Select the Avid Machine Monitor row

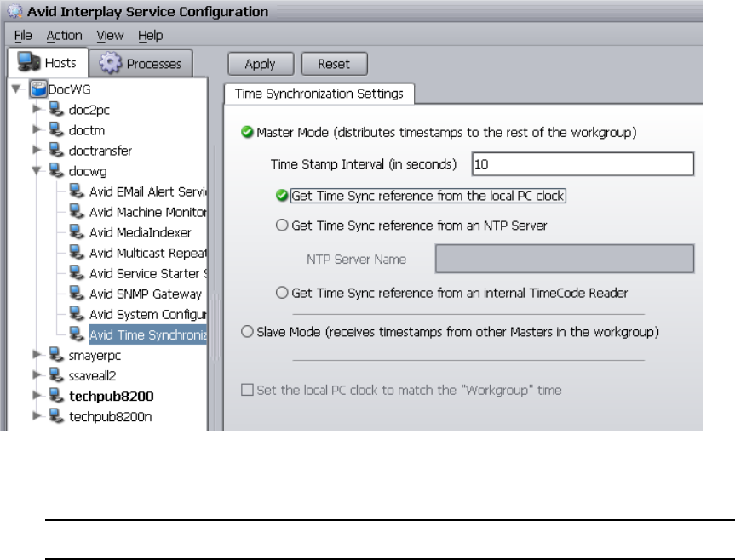tap(147, 212)
